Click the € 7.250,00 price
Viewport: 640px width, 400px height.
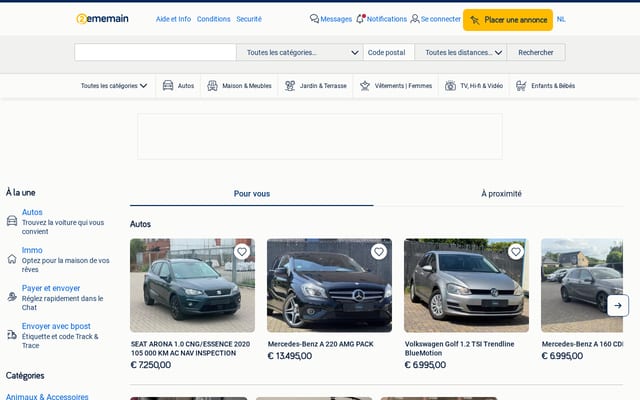coord(151,365)
